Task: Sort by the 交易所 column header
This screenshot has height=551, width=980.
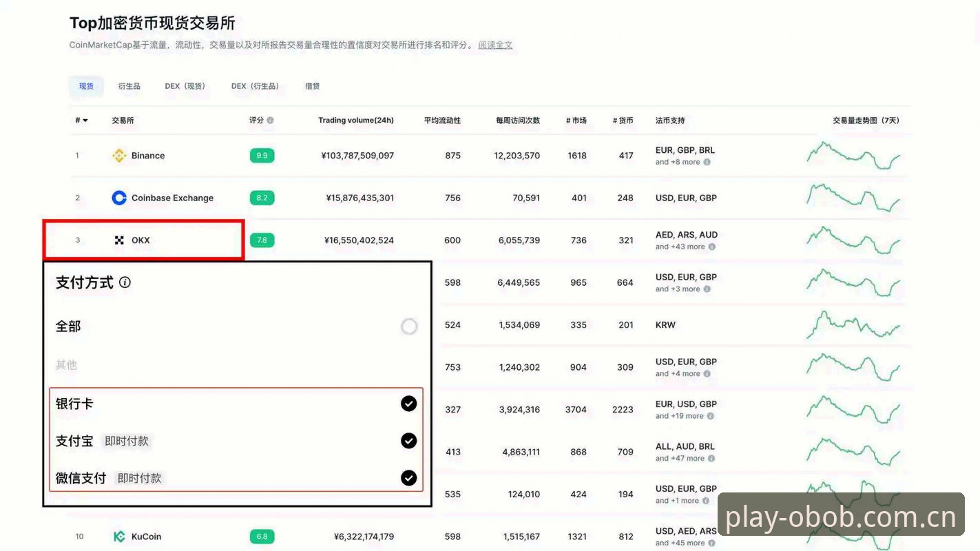Action: tap(123, 121)
